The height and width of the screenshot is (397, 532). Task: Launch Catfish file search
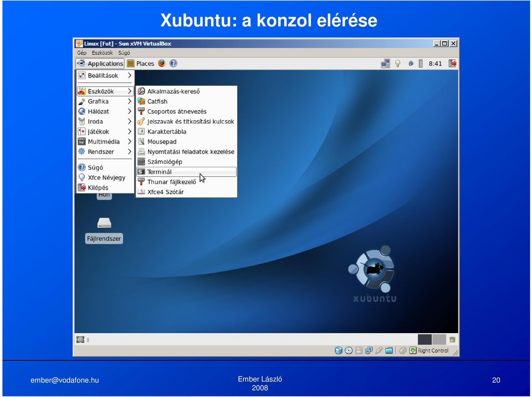pos(186,101)
